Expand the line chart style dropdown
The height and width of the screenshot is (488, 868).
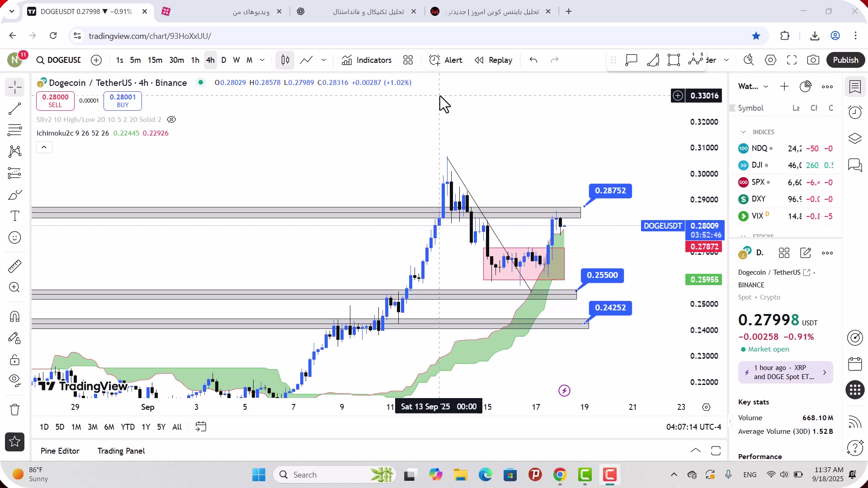coord(324,60)
